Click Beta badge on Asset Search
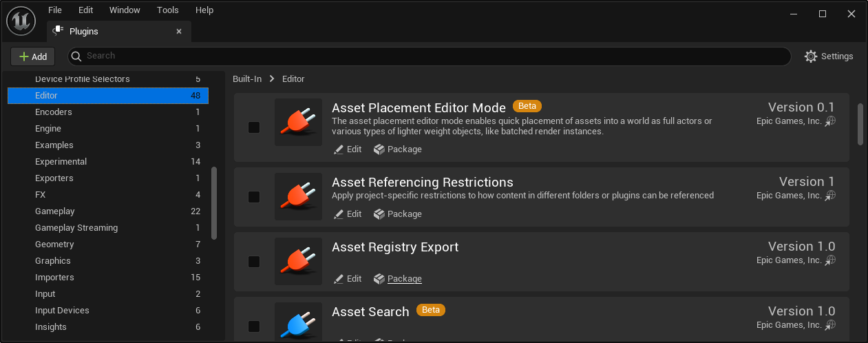Screen dimensions: 868x343 pyautogui.click(x=431, y=310)
